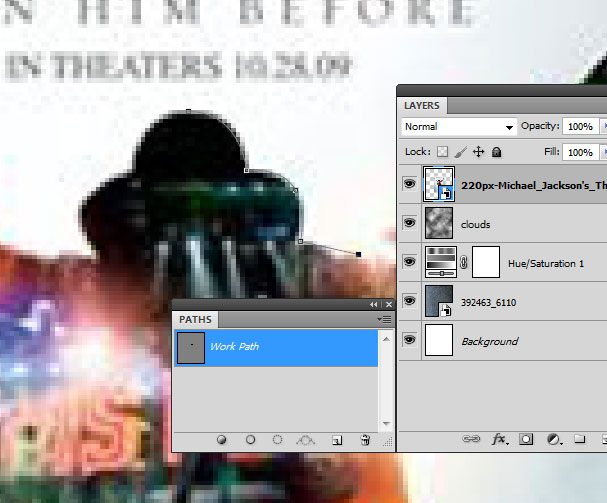The height and width of the screenshot is (503, 607).
Task: Open the Fill slider arrow
Action: click(x=603, y=152)
